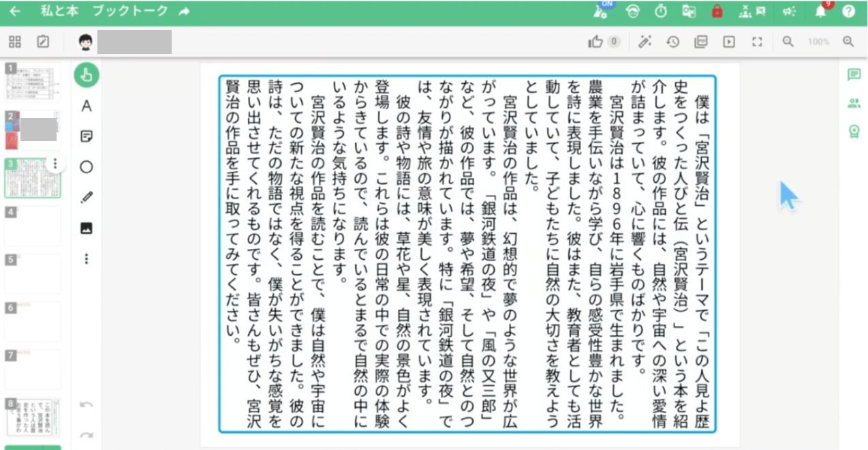The image size is (868, 450).
Task: Go back using the left arrow
Action: (15, 12)
